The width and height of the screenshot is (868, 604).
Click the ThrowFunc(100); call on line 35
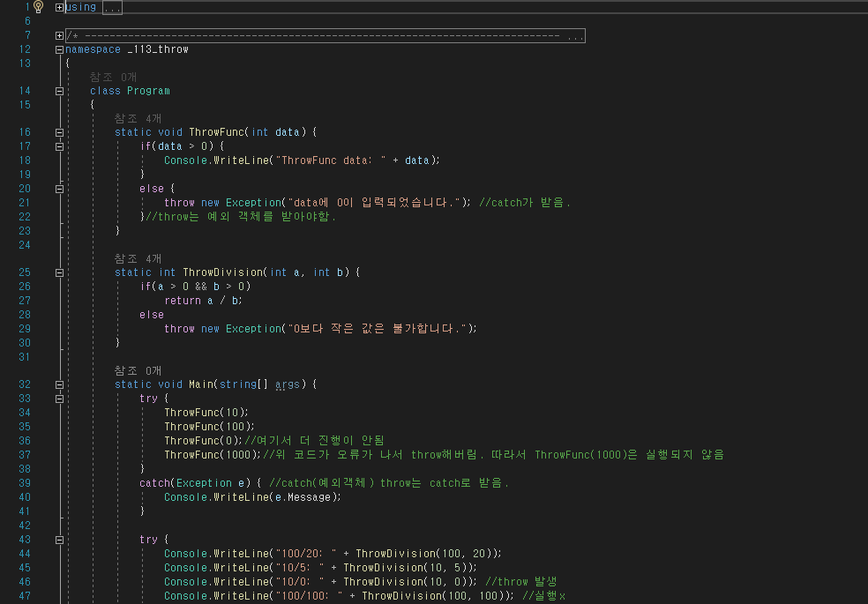(209, 427)
